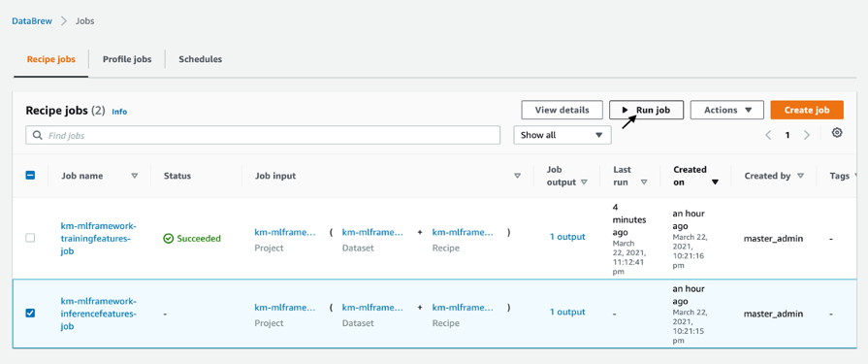The height and width of the screenshot is (364, 868).
Task: Click the Jobs breadcrumb text
Action: click(84, 21)
